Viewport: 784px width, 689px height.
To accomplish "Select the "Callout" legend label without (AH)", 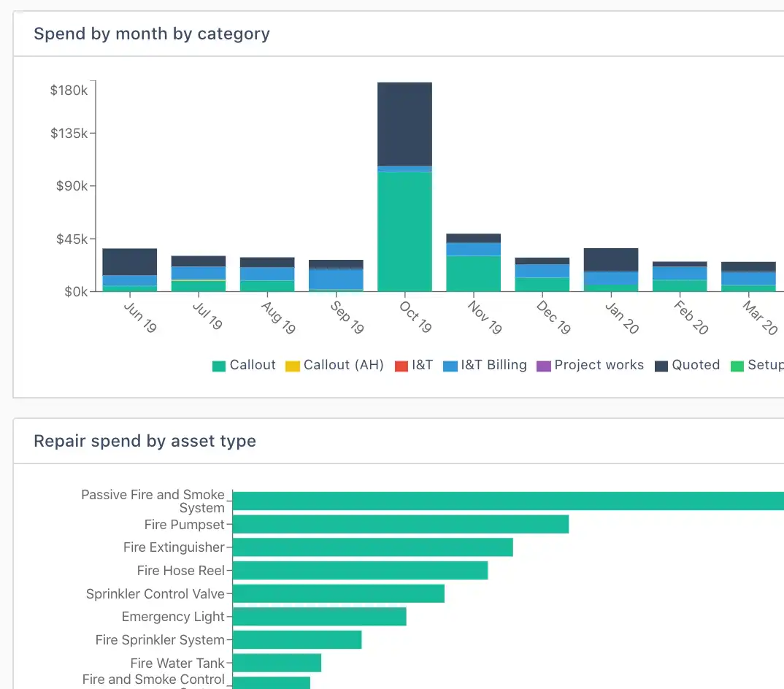I will point(253,365).
